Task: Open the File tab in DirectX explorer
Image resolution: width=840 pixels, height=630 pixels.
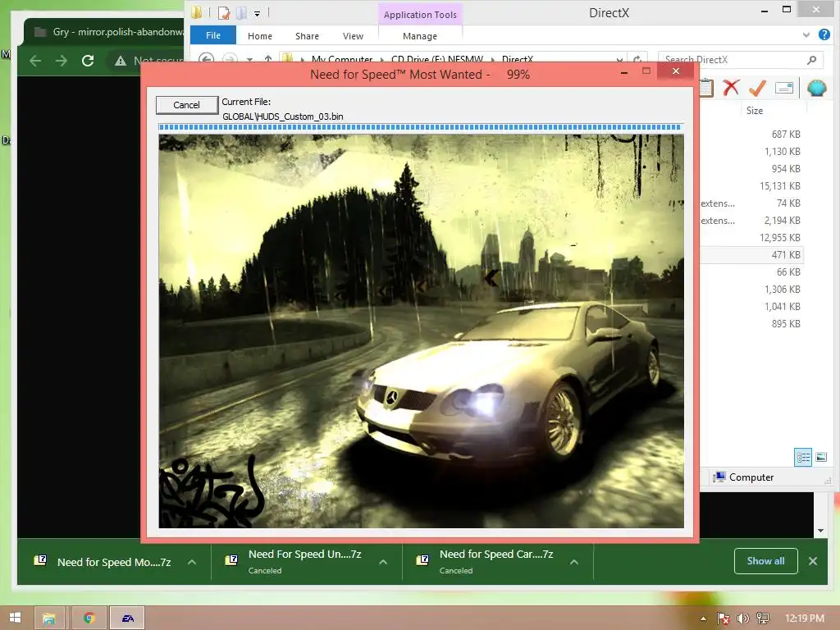Action: 212,35
